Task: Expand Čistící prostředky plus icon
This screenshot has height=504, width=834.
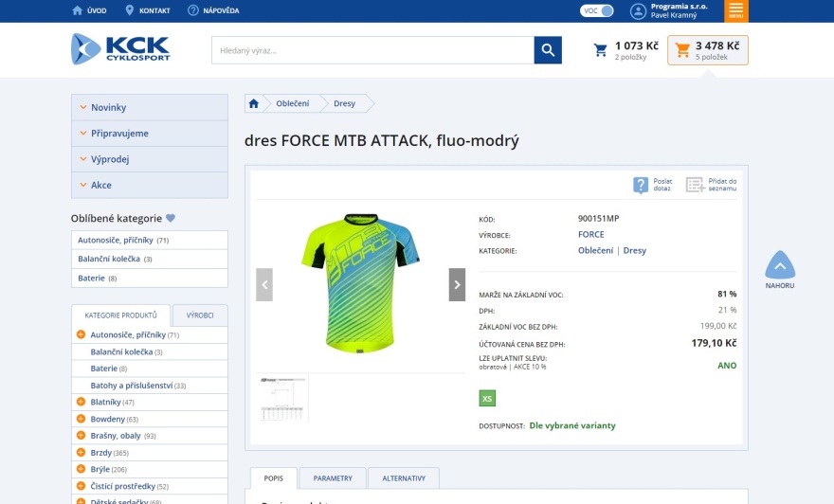Action: pos(81,486)
